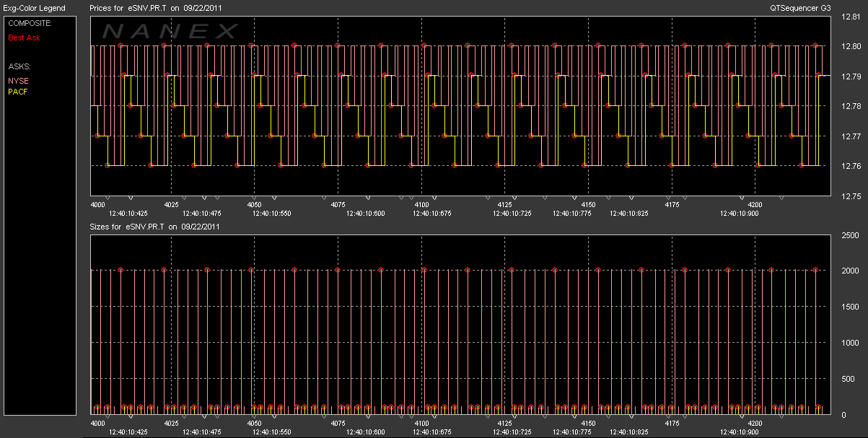Click the Best Ask legend entry
The width and height of the screenshot is (868, 438).
click(x=24, y=37)
